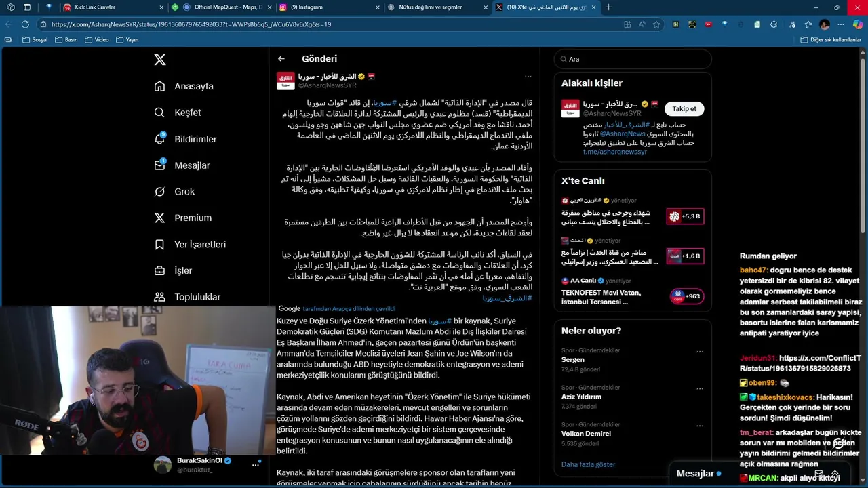Click the post author's avatar

pyautogui.click(x=285, y=81)
